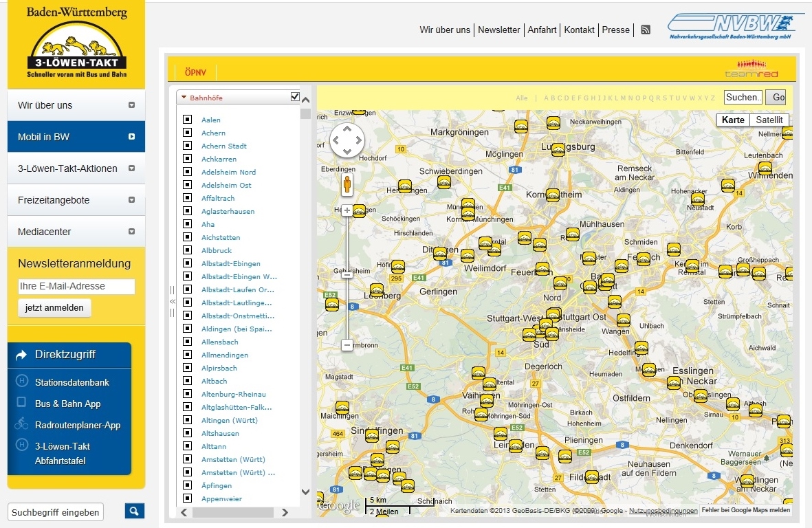Image resolution: width=812 pixels, height=528 pixels.
Task: Collapse the Bahnhöfe list dropdown
Action: 184,98
